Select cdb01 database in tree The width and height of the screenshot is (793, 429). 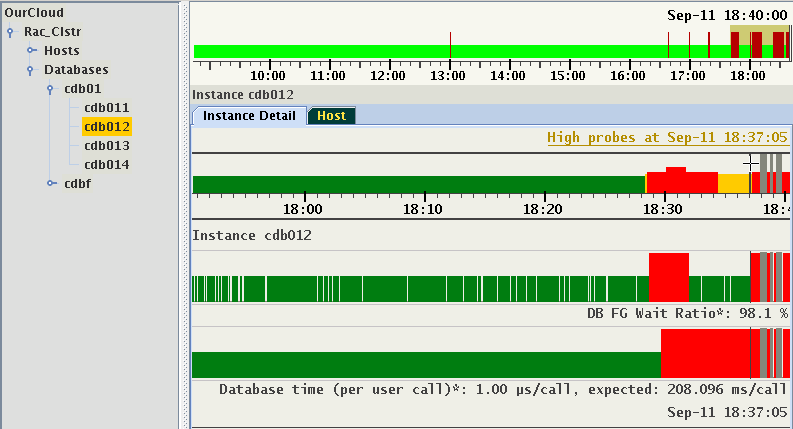pyautogui.click(x=82, y=89)
